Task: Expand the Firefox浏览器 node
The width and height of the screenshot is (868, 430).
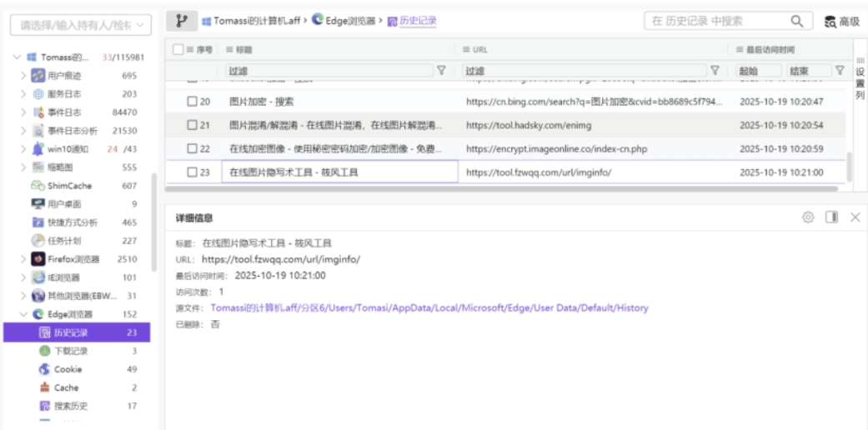Action: coord(23,258)
